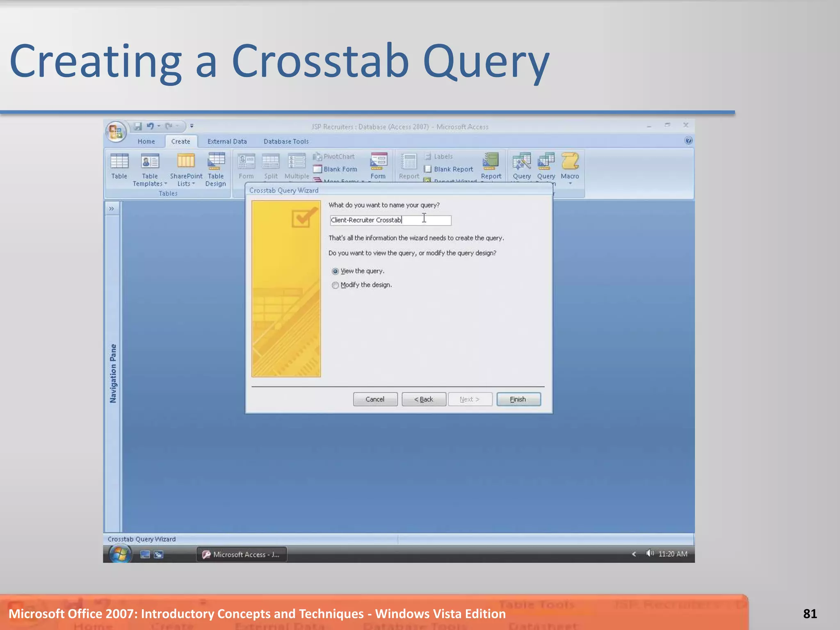Image resolution: width=840 pixels, height=630 pixels.
Task: Select 'Modify the design' radio button
Action: [336, 285]
